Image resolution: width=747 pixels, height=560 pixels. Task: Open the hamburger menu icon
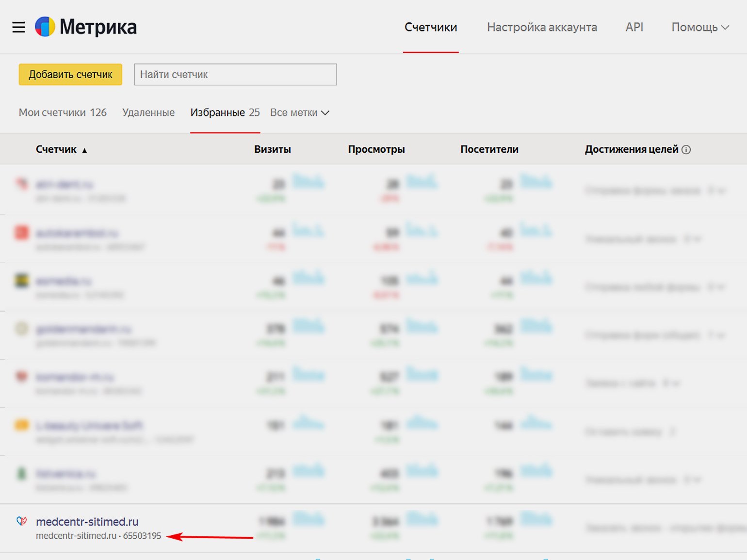coord(18,27)
